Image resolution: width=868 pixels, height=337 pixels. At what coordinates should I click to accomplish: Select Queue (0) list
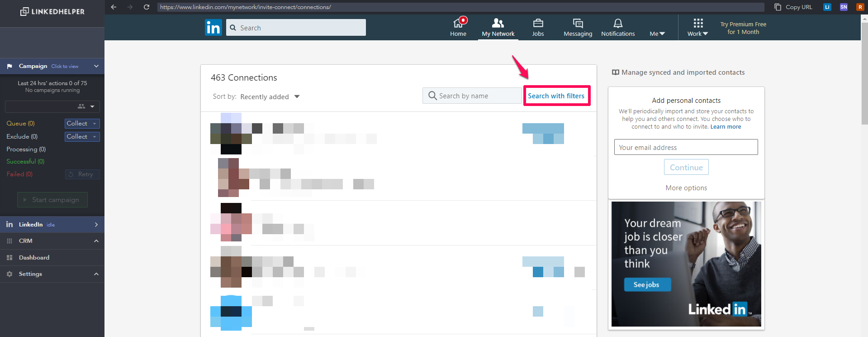[20, 123]
